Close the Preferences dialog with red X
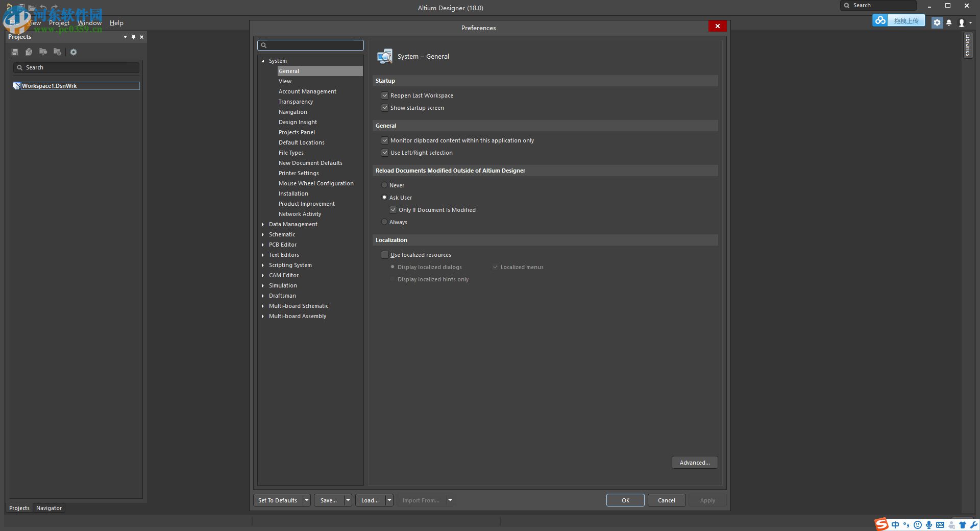 pos(718,26)
